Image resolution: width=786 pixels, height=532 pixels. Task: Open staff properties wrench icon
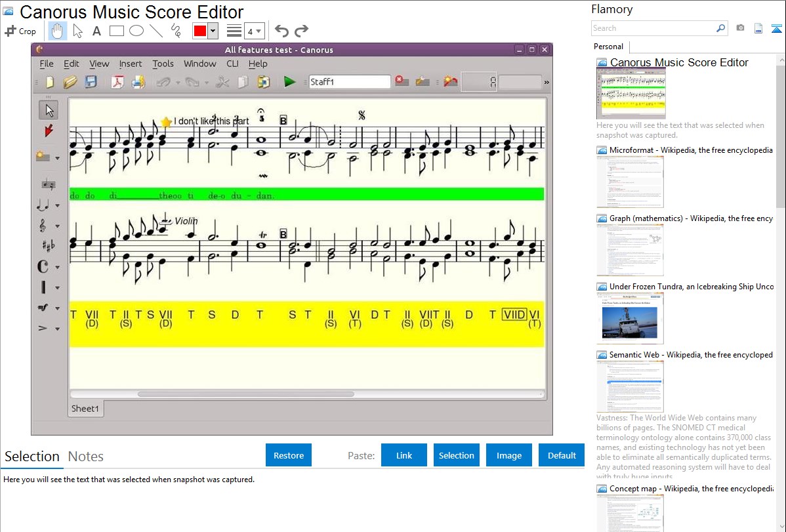tap(423, 81)
